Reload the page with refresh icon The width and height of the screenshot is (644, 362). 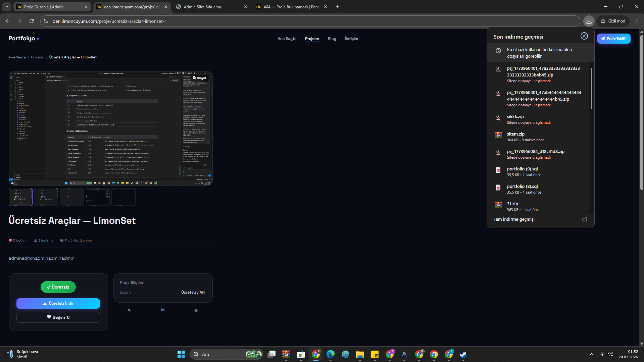[x=32, y=21]
